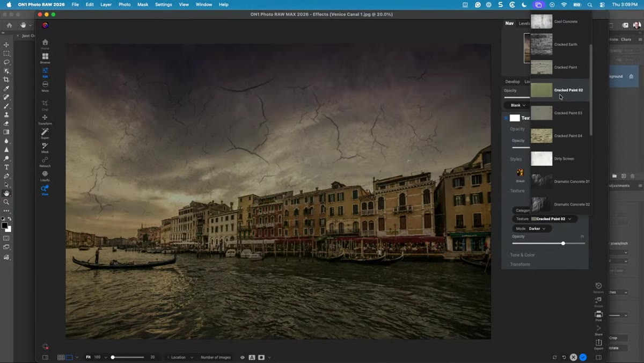Toggle the A overlay button in bottom bar
Image resolution: width=644 pixels, height=363 pixels.
[252, 357]
